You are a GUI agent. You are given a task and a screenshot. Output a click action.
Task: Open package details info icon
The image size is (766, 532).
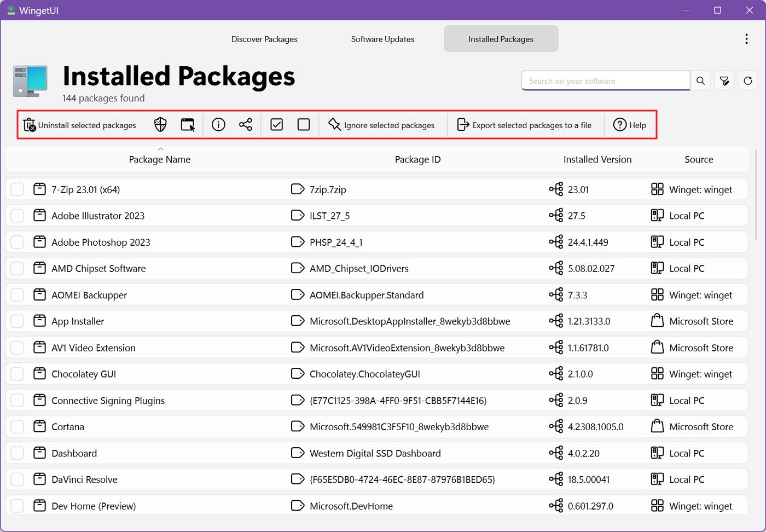(x=218, y=125)
